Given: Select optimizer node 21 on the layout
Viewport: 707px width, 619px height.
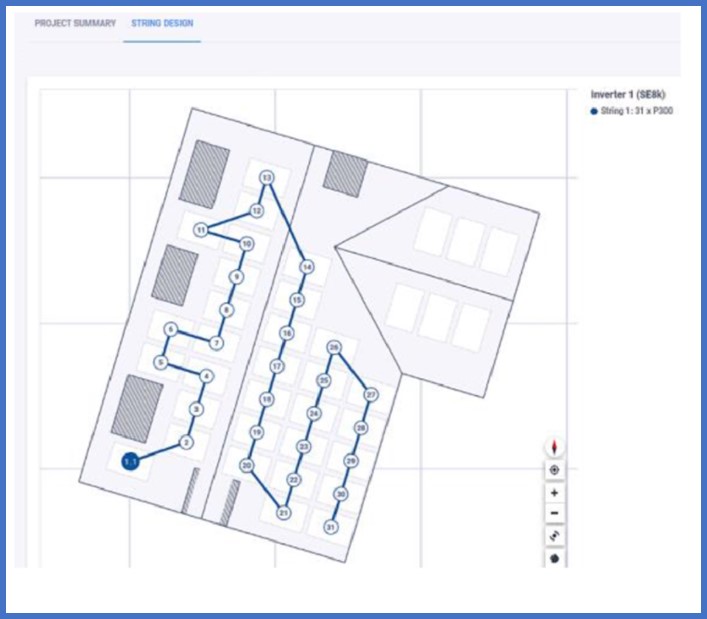Looking at the screenshot, I should coord(284,513).
